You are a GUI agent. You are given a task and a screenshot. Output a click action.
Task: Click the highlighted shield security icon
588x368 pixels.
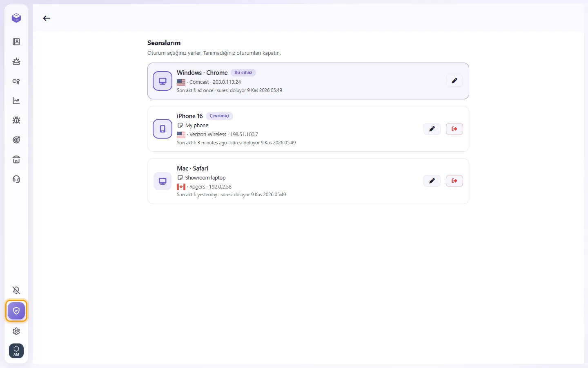16,311
